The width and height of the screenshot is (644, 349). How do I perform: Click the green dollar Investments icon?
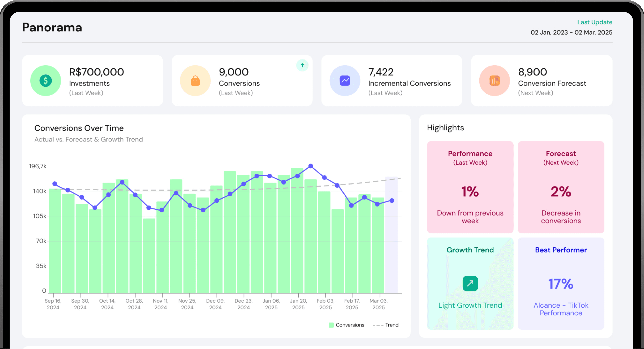pyautogui.click(x=46, y=81)
